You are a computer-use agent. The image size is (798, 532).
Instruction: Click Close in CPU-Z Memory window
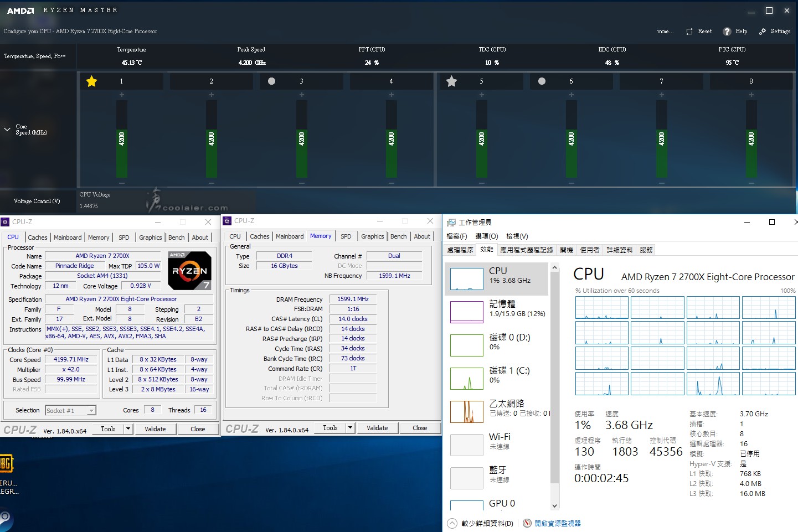pyautogui.click(x=420, y=428)
